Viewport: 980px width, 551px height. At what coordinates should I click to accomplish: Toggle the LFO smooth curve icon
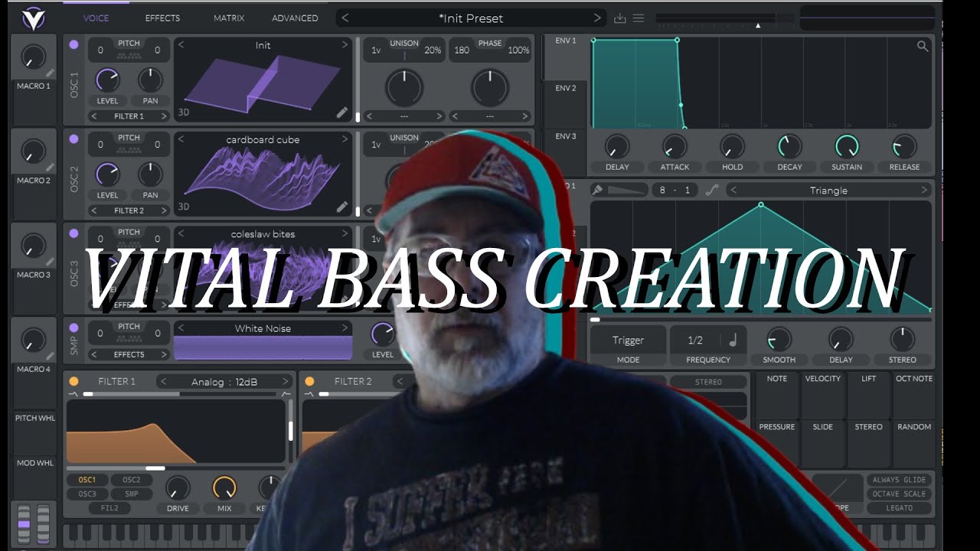[711, 190]
